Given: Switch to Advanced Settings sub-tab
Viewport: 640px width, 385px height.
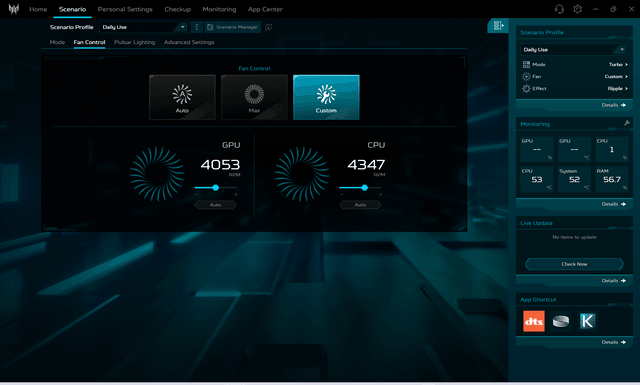Looking at the screenshot, I should (189, 42).
